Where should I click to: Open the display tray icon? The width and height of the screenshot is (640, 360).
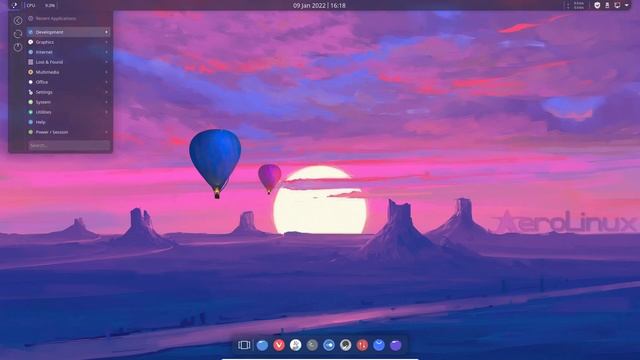pyautogui.click(x=617, y=5)
